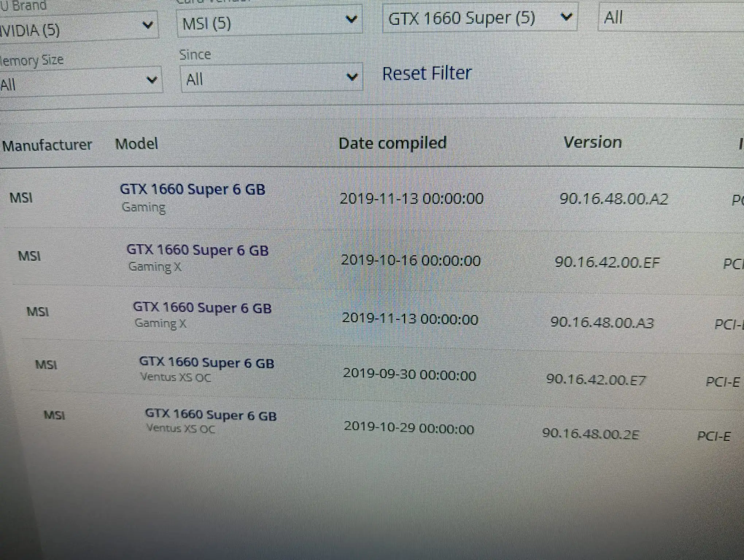Open the card vendor dropdown showing MSI (5)
Screen dimensions: 744x560
[270, 21]
